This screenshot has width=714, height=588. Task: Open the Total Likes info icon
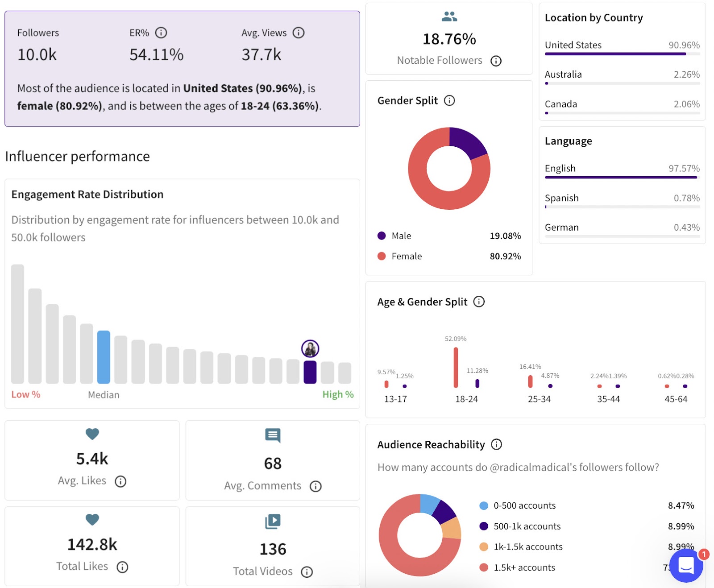122,567
